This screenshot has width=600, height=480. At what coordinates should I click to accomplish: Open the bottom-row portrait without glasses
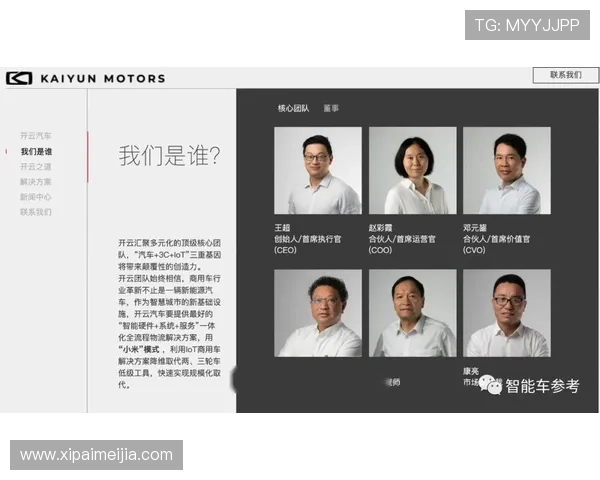tap(412, 313)
